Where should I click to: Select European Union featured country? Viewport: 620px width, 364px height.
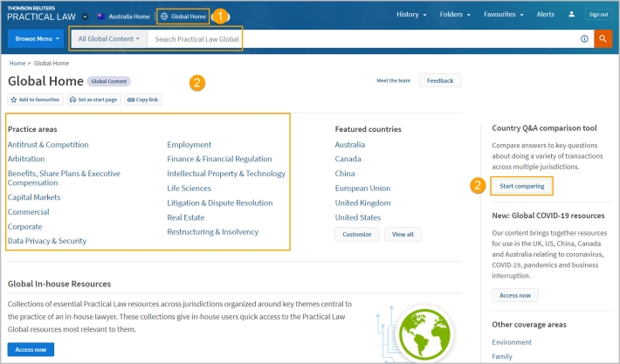click(362, 189)
